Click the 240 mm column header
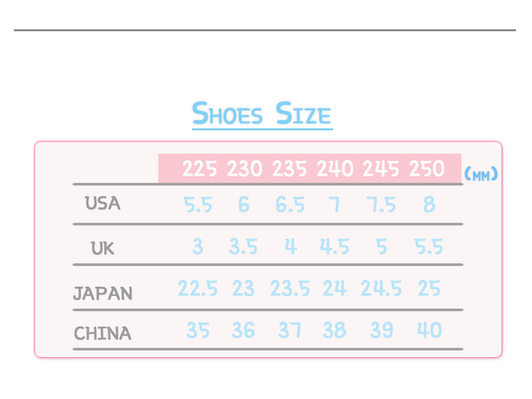 pos(334,169)
